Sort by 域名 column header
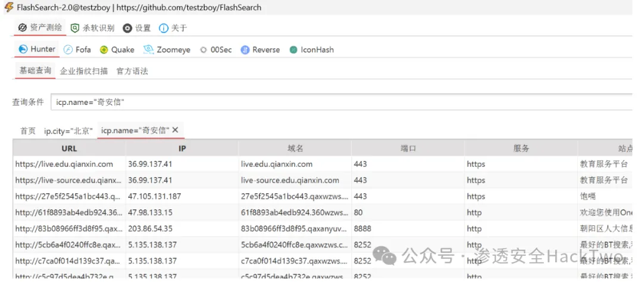Image resolution: width=644 pixels, height=282 pixels. [x=295, y=148]
